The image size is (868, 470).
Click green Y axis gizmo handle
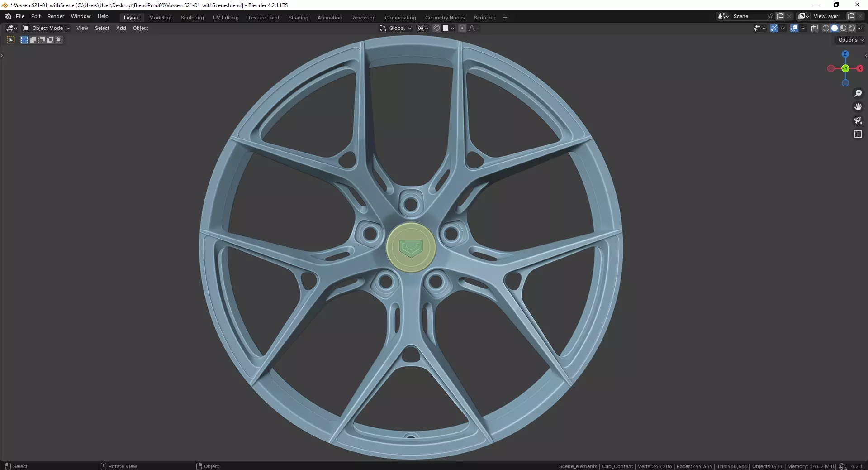[845, 68]
